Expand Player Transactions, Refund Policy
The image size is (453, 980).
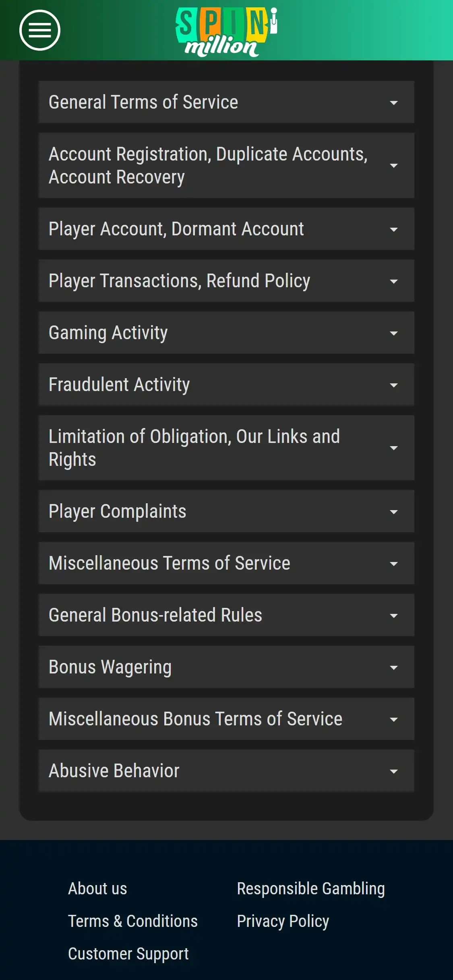click(x=225, y=281)
